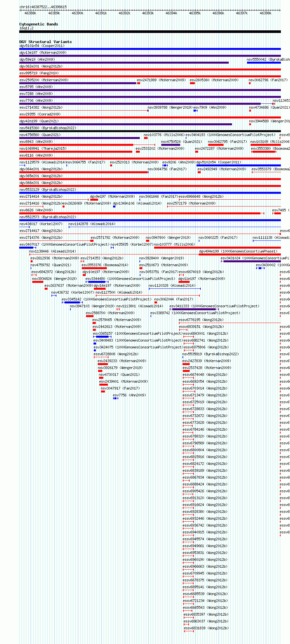Click nsv103776 (Mills2006) label

(164, 135)
